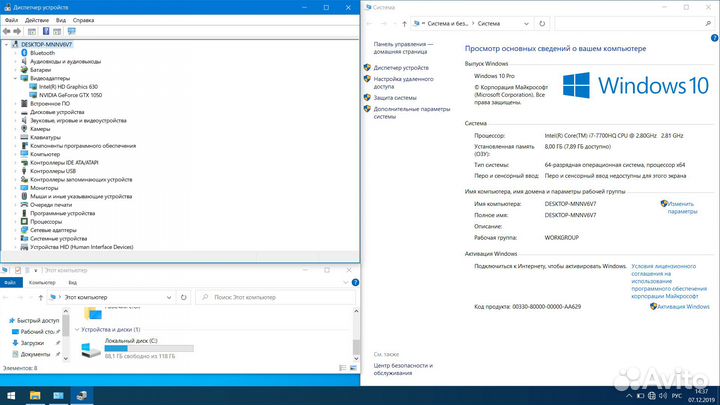Image resolution: width=720 pixels, height=405 pixels.
Task: Select Документы in the Quick access pane
Action: 35,354
